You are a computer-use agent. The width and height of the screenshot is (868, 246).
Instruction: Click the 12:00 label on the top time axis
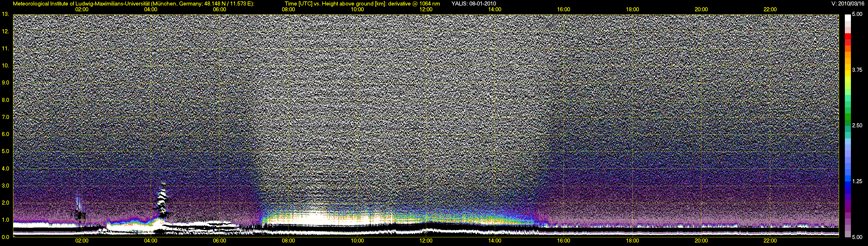point(426,10)
